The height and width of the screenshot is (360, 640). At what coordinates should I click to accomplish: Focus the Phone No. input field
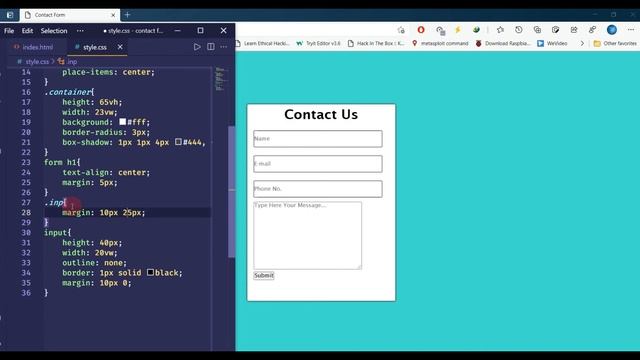pyautogui.click(x=318, y=189)
